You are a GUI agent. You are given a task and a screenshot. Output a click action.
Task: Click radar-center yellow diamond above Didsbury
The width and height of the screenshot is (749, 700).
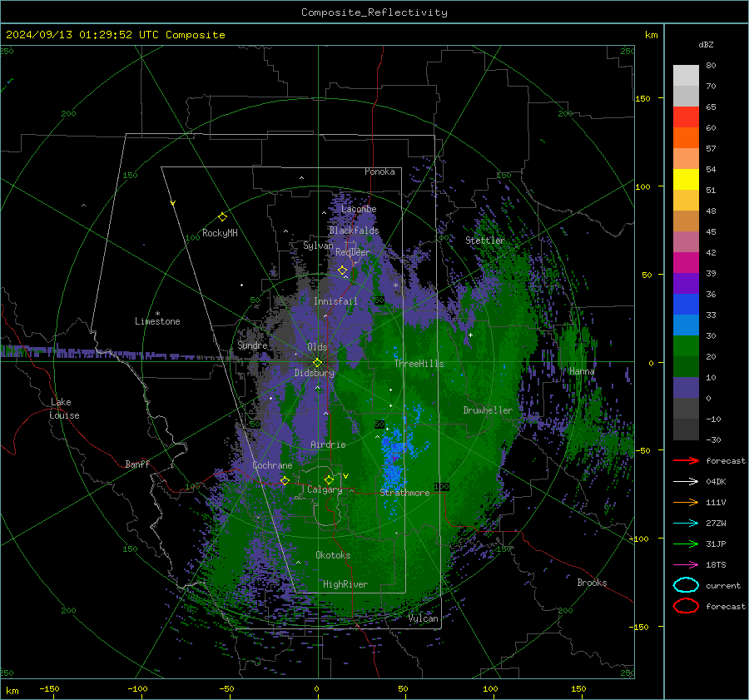pos(317,363)
